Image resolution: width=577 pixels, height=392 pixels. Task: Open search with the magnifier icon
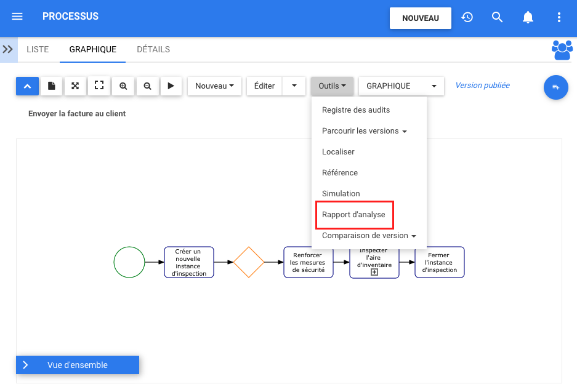point(498,17)
